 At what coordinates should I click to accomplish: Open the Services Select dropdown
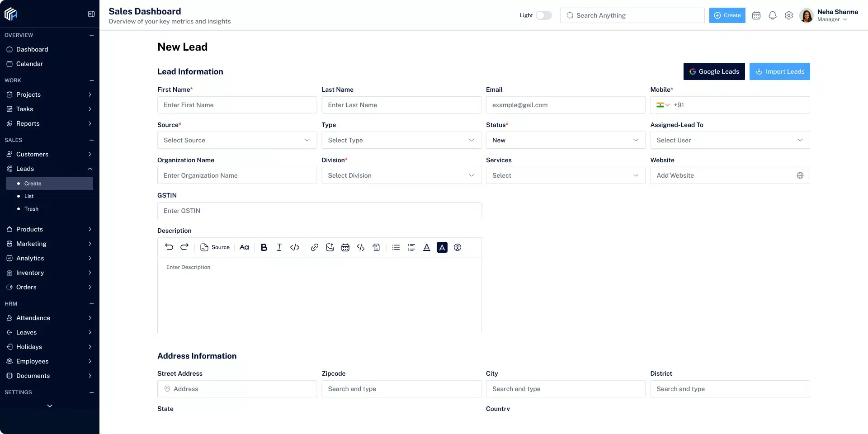[566, 175]
